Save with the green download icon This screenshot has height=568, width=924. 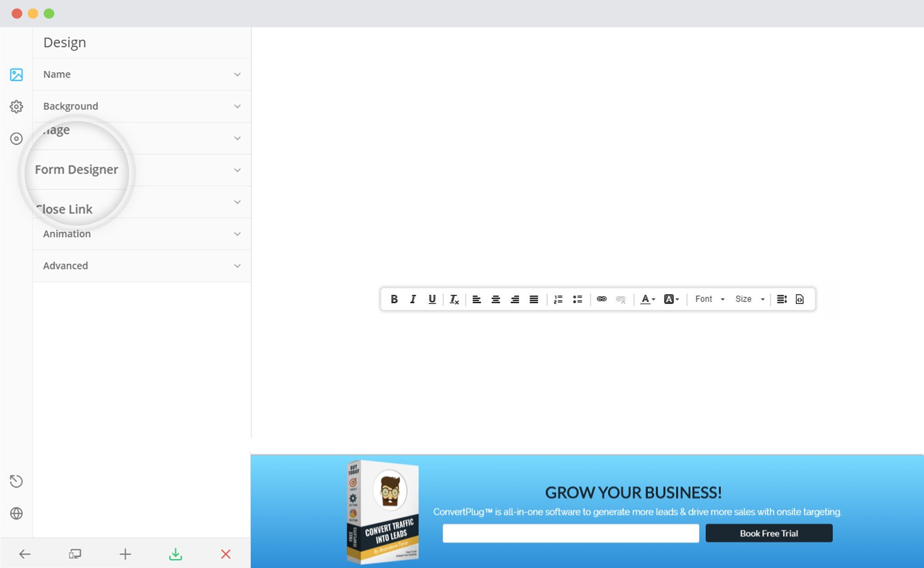click(176, 554)
